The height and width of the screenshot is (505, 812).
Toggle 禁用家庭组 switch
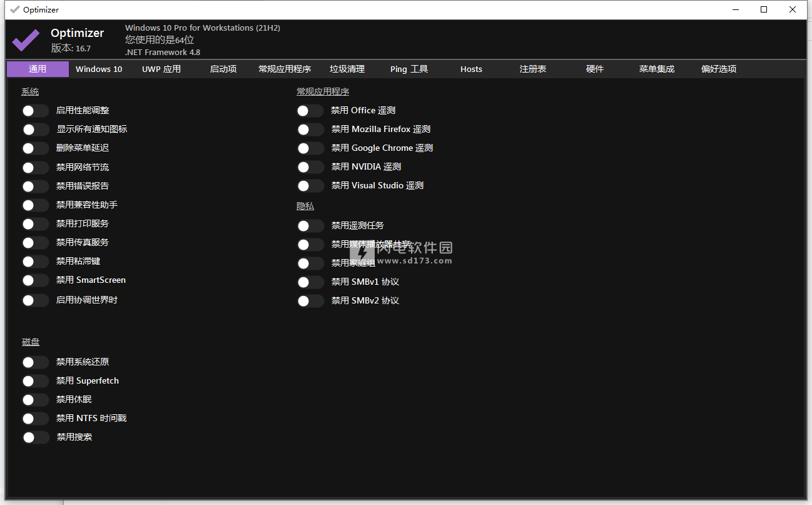tap(310, 263)
